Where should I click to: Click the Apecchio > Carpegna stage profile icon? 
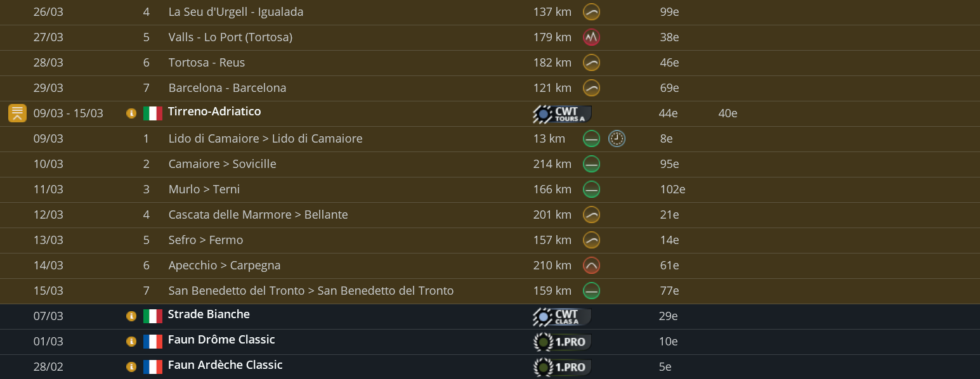591,266
